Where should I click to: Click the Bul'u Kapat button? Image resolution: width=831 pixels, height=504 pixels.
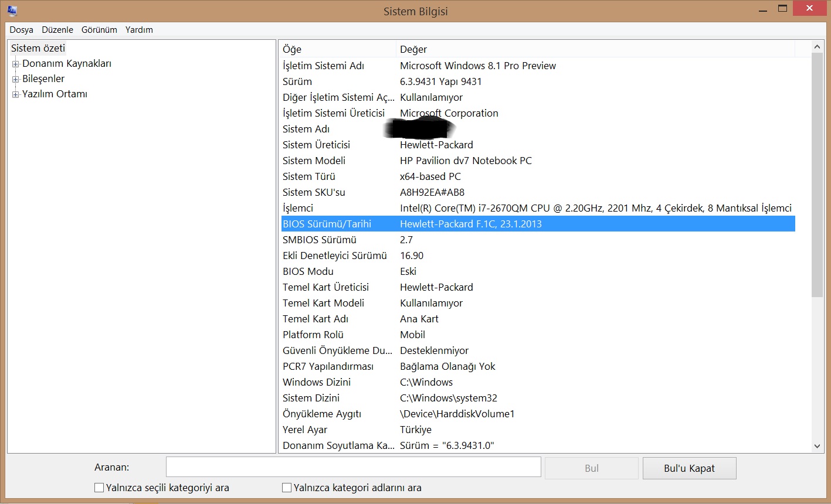tap(689, 468)
